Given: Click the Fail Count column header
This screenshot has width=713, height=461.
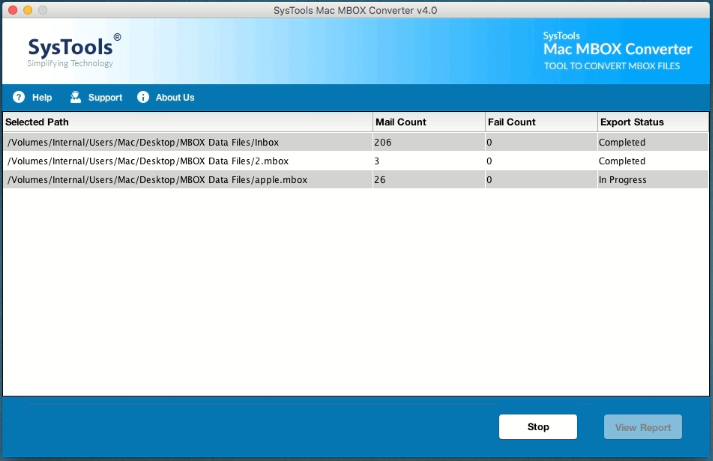Looking at the screenshot, I should click(x=541, y=122).
